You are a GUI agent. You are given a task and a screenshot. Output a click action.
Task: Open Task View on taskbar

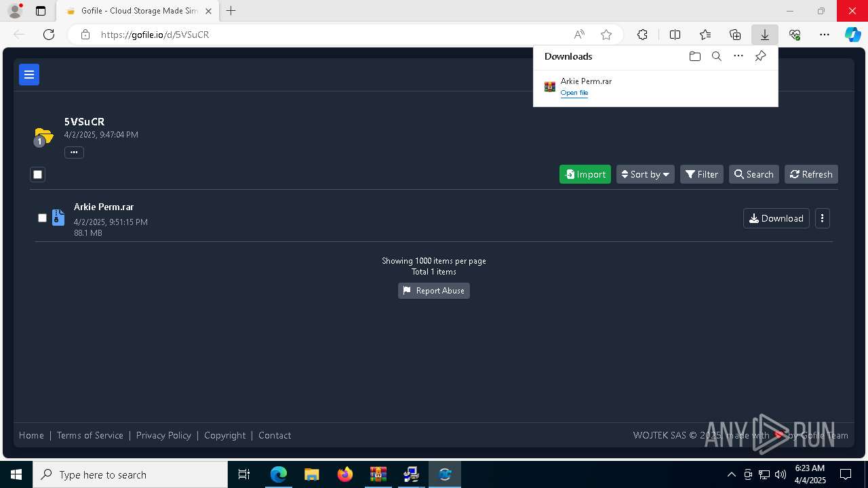click(244, 474)
